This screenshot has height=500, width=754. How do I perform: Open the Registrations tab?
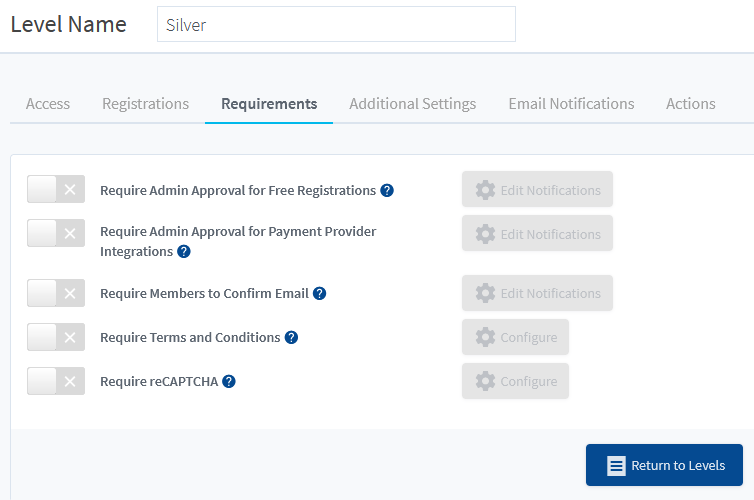[145, 104]
